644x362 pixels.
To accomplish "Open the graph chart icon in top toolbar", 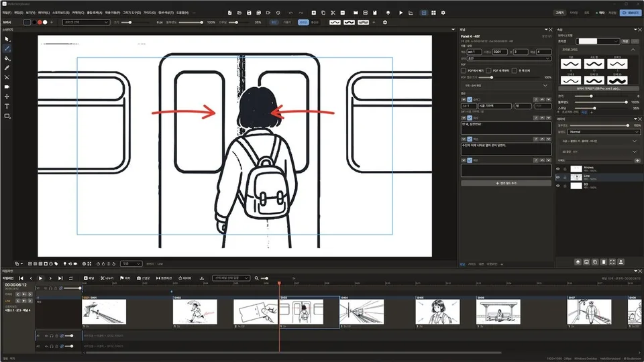I will 411,13.
